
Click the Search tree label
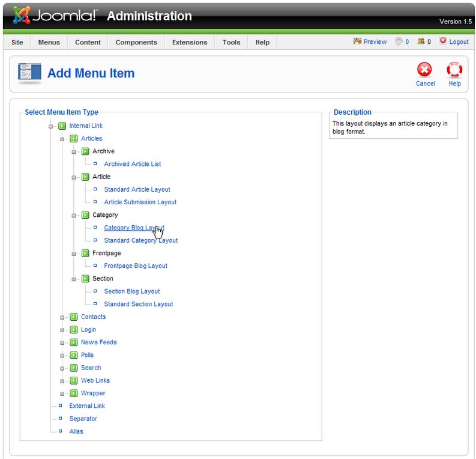[x=91, y=368]
